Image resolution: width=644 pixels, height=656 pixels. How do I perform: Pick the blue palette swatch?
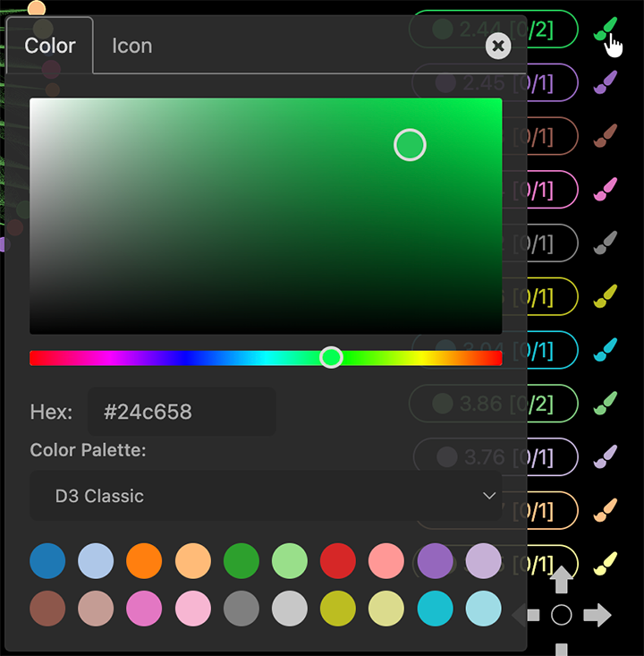click(x=47, y=561)
